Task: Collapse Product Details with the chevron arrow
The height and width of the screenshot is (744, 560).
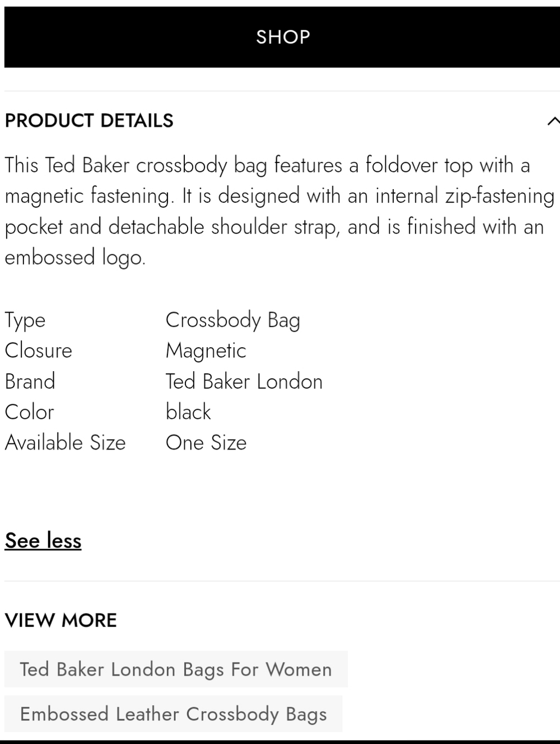Action: pos(553,121)
